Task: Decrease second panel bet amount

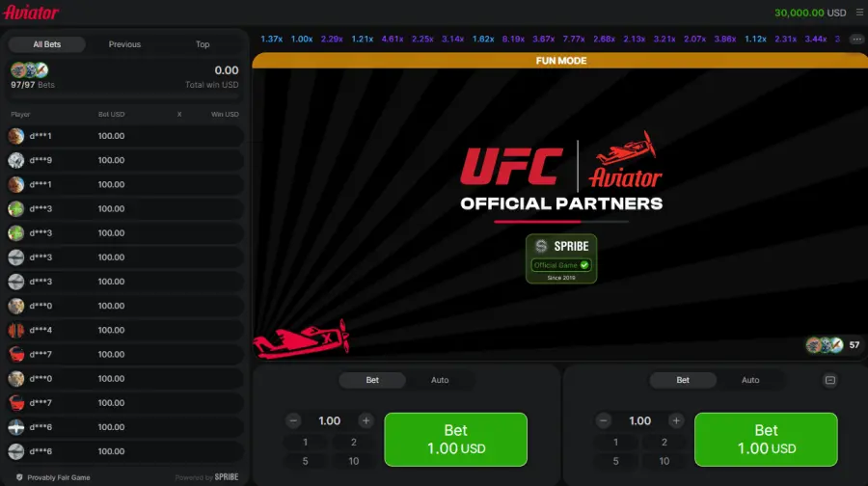Action: click(x=604, y=420)
